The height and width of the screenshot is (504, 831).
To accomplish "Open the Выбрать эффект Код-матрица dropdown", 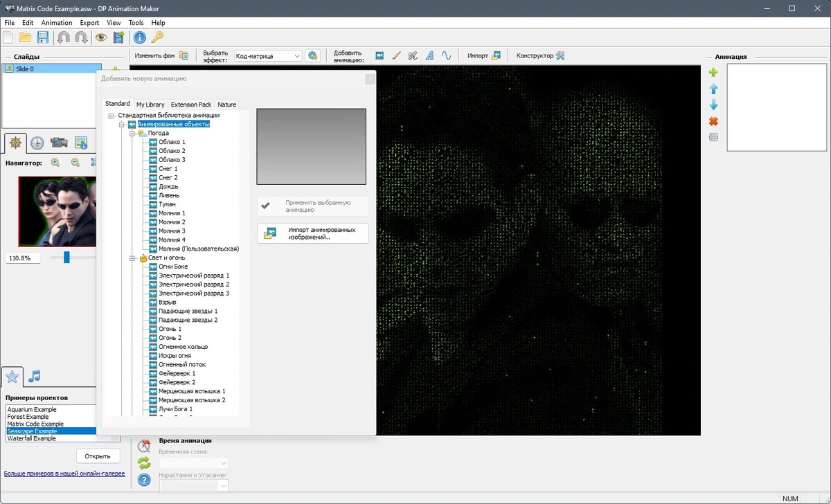I will pos(267,56).
